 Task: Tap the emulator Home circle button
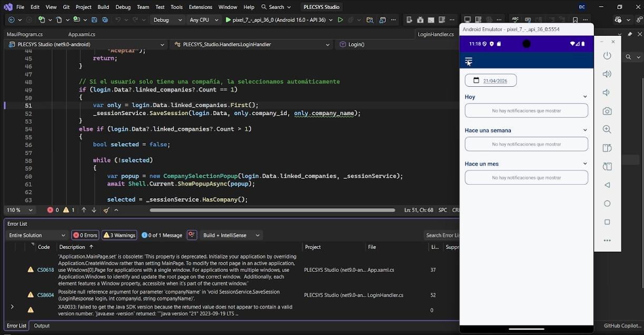[607, 204]
